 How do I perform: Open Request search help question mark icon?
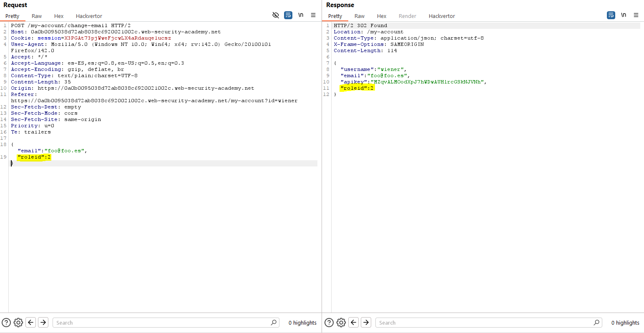pyautogui.click(x=6, y=323)
